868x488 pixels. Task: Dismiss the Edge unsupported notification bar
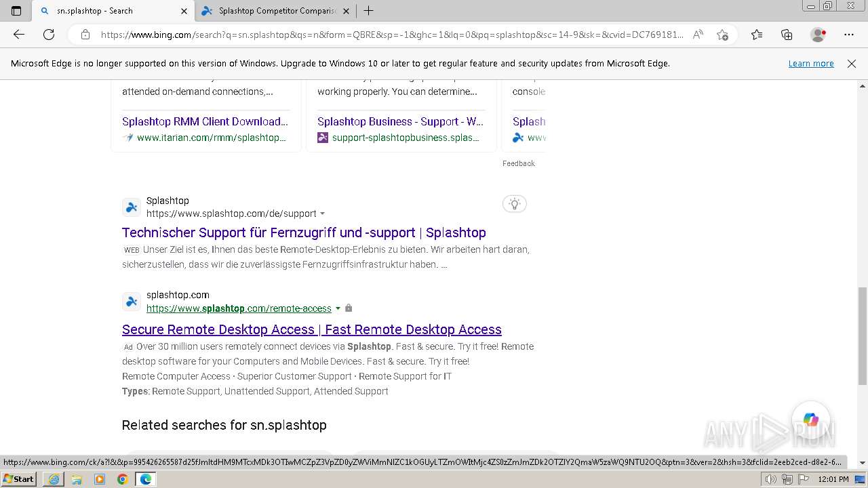[x=852, y=63]
